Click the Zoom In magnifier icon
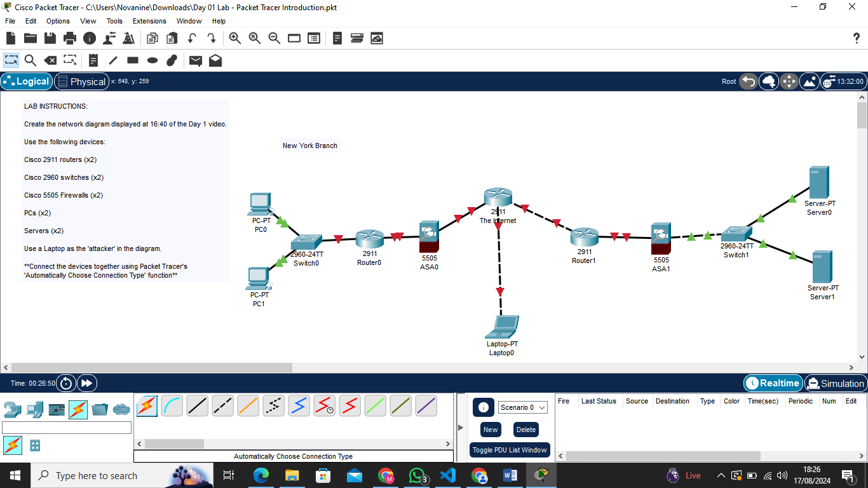 coord(235,38)
